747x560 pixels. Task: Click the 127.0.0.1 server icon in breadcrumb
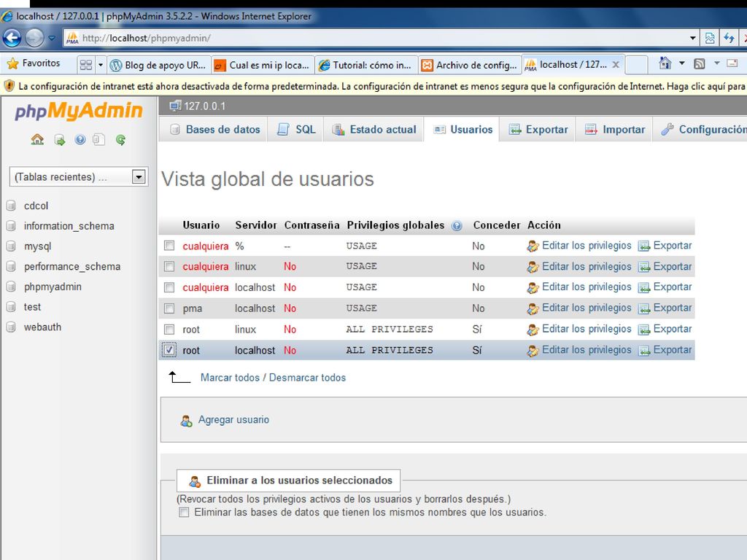pyautogui.click(x=175, y=106)
